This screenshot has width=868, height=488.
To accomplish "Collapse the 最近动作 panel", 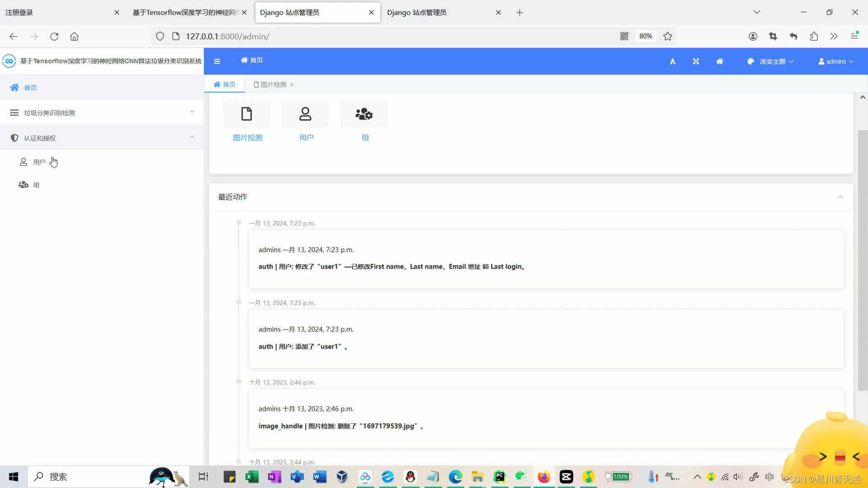I will coord(840,197).
